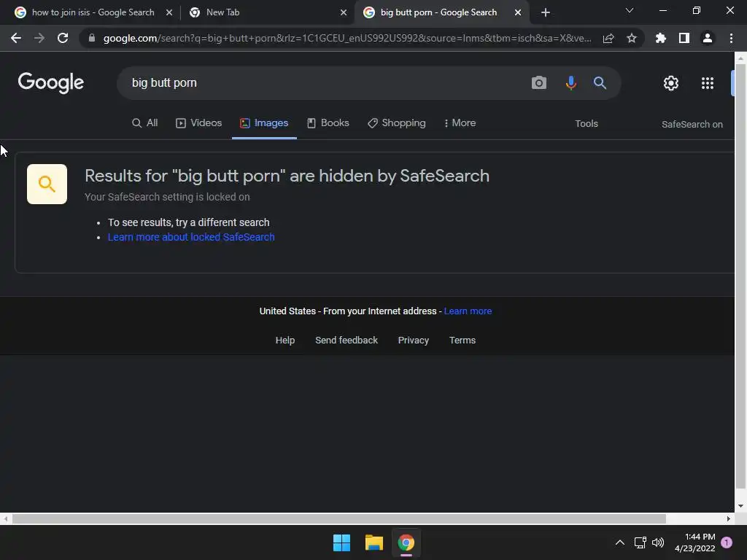The image size is (747, 560).
Task: Search by image using the camera icon
Action: pos(539,83)
